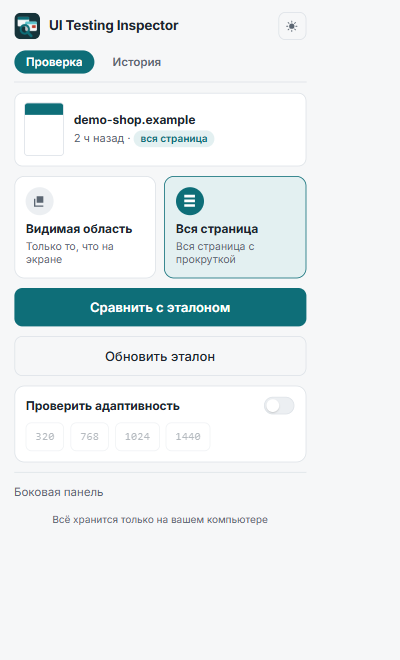Choose the 768 width preset
Screen dimensions: 400x660
pyautogui.click(x=89, y=436)
